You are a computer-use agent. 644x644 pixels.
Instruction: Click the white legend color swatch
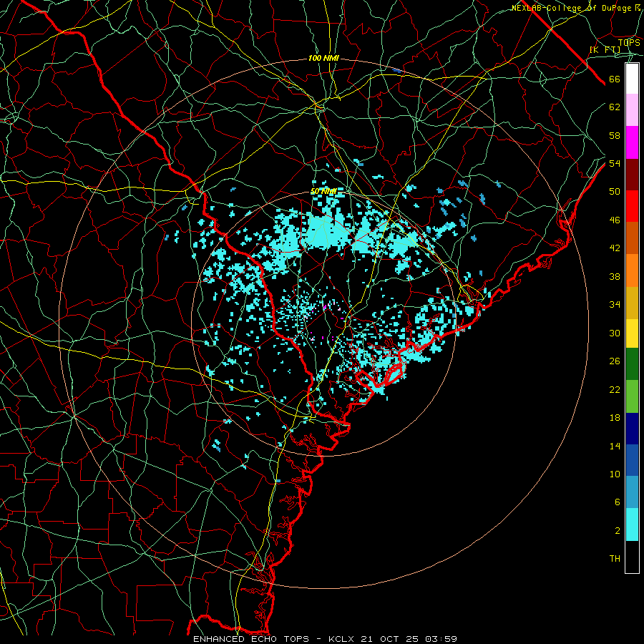tap(632, 79)
